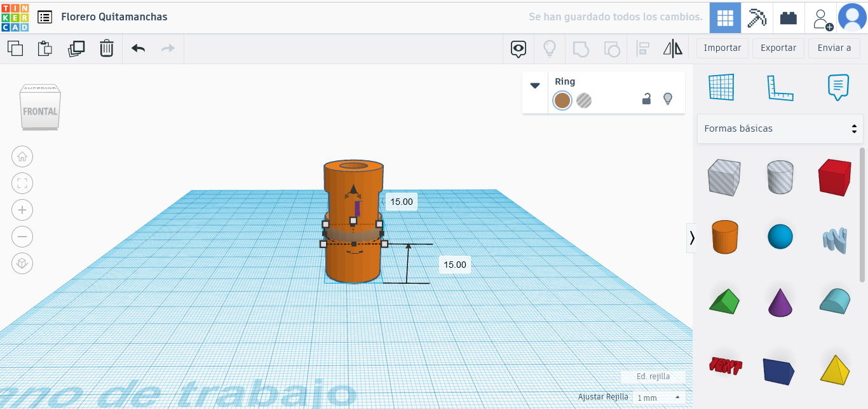Click the Show all lightbulb in toolbar
868x409 pixels.
[549, 48]
